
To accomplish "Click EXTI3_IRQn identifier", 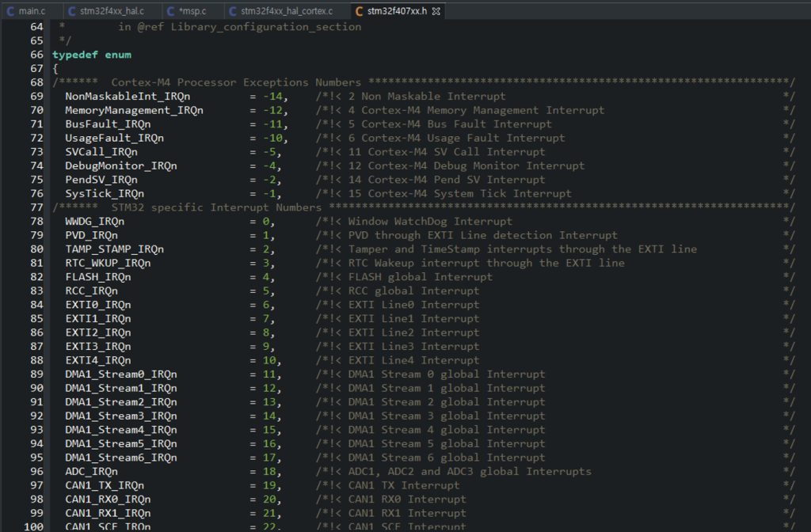I will (x=98, y=347).
